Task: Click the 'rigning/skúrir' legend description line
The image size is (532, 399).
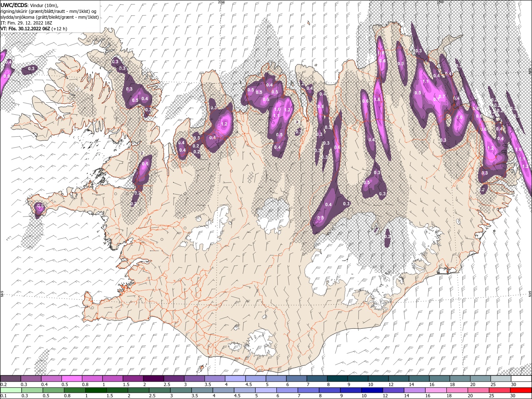Action: [48, 11]
